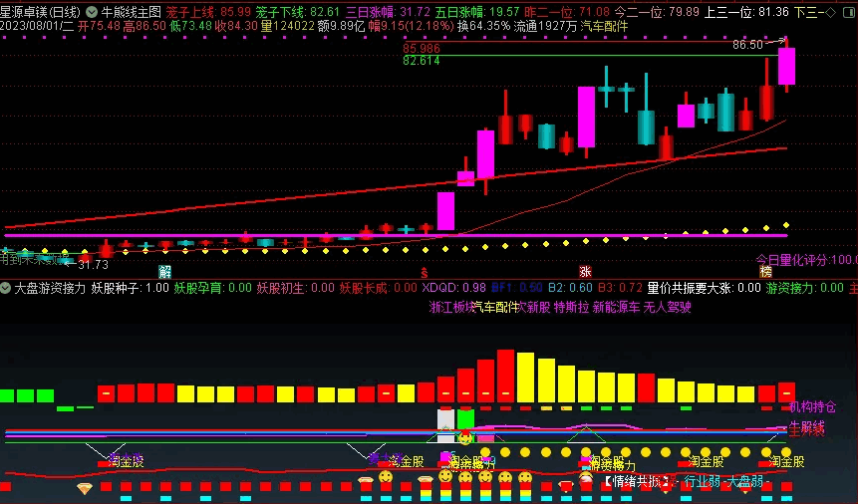This screenshot has height=504, width=858.
Task: Click the 今日量化评分 score text
Action: pyautogui.click(x=806, y=259)
